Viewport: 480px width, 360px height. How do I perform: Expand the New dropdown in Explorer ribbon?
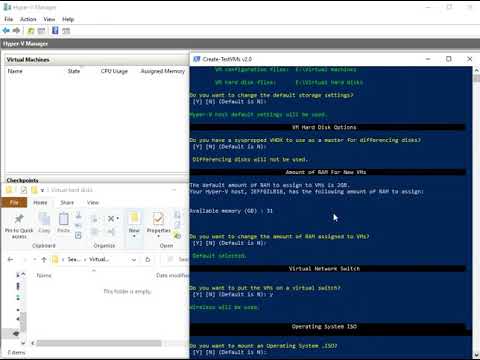pos(134,236)
